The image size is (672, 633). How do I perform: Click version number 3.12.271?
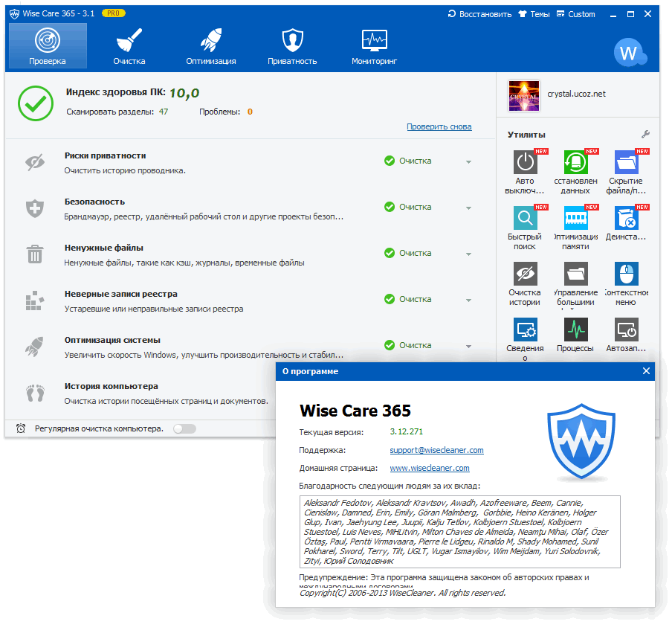click(x=407, y=431)
